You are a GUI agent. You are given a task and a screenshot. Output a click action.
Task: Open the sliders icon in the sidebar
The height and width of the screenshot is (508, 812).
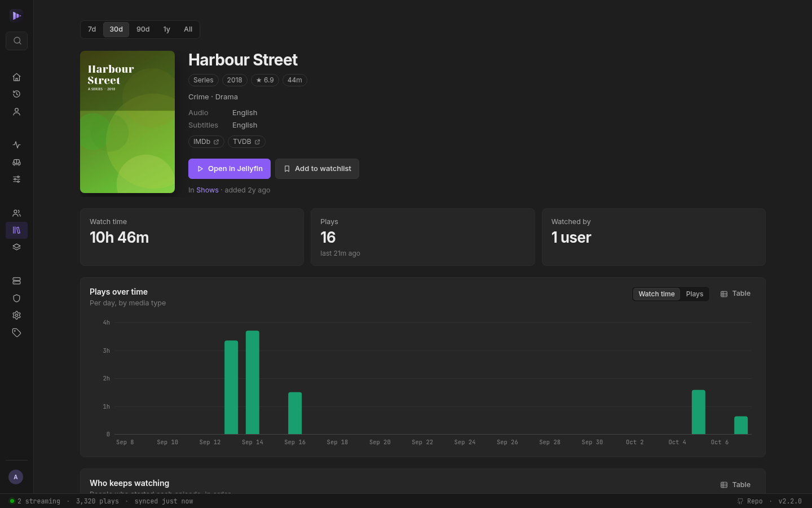(17, 179)
